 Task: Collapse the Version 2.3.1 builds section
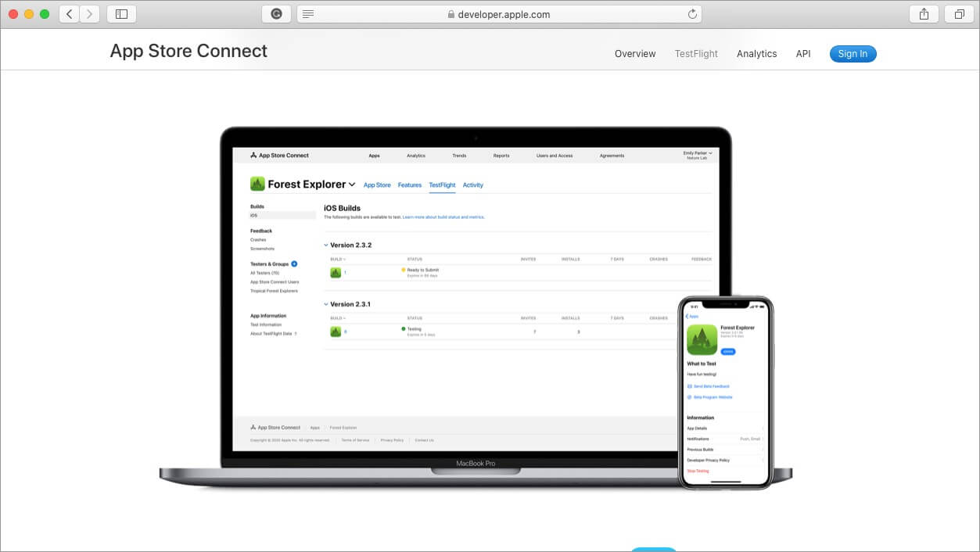pos(326,304)
